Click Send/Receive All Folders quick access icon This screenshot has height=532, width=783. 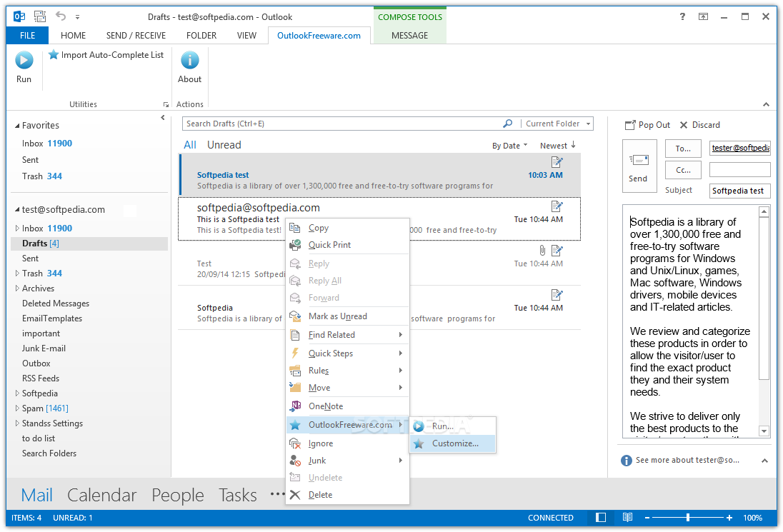click(x=40, y=16)
